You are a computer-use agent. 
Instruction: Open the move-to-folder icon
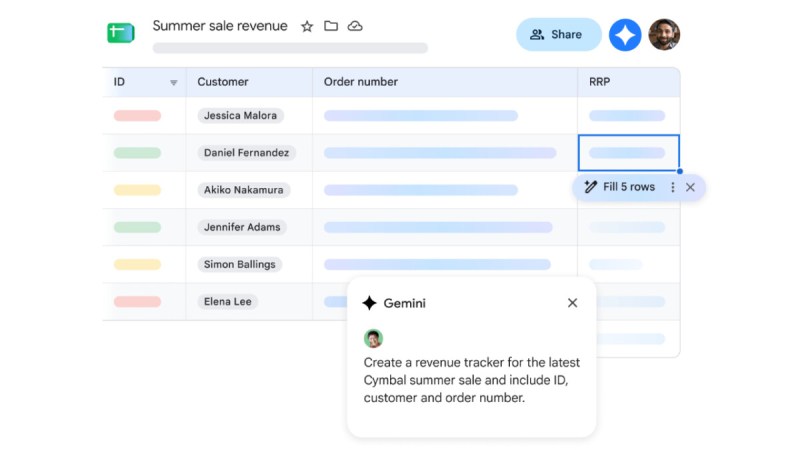tap(331, 26)
